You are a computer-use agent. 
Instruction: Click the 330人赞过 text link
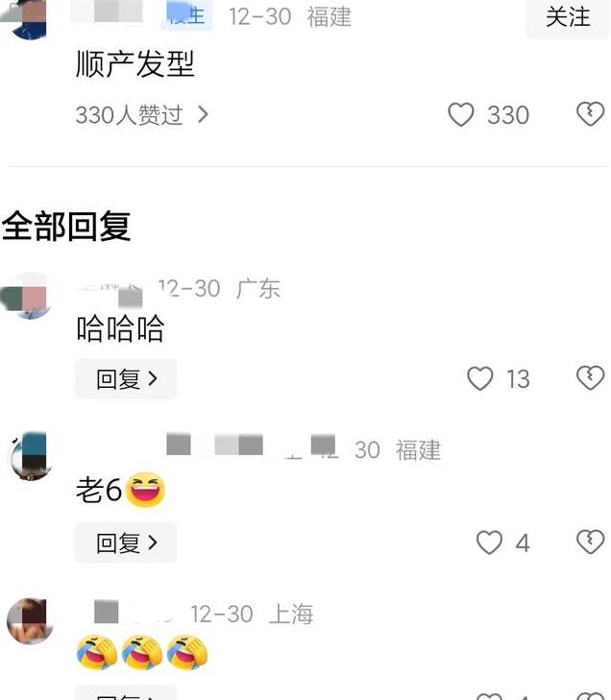tap(130, 114)
